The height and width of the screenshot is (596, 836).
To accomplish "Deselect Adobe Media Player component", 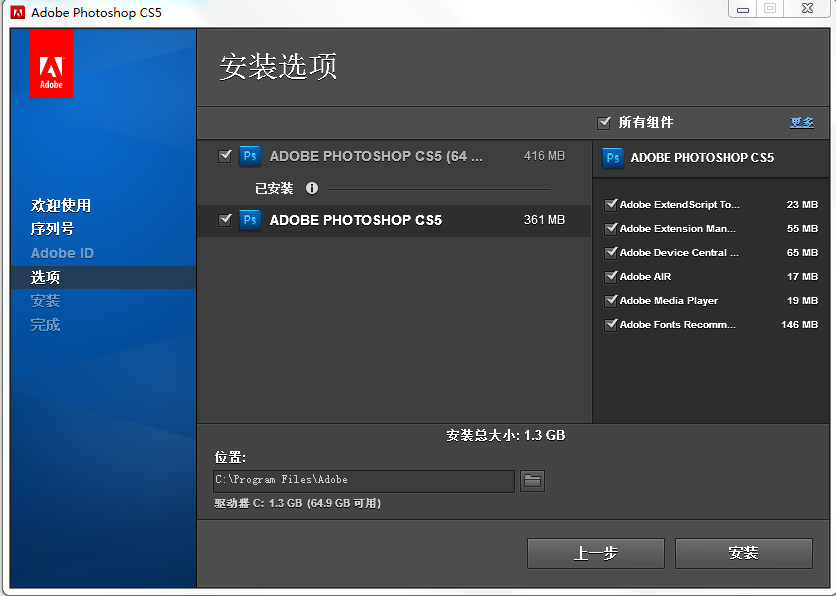I will [x=610, y=301].
